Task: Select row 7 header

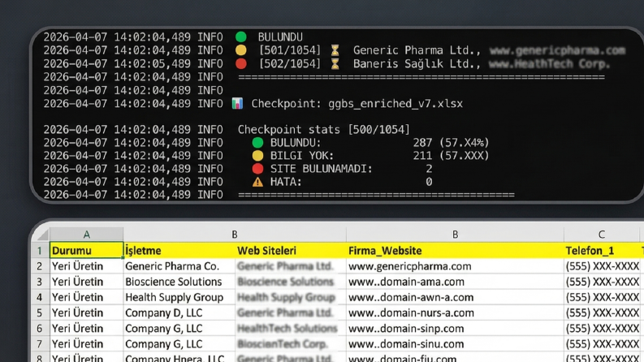Action: [x=40, y=344]
